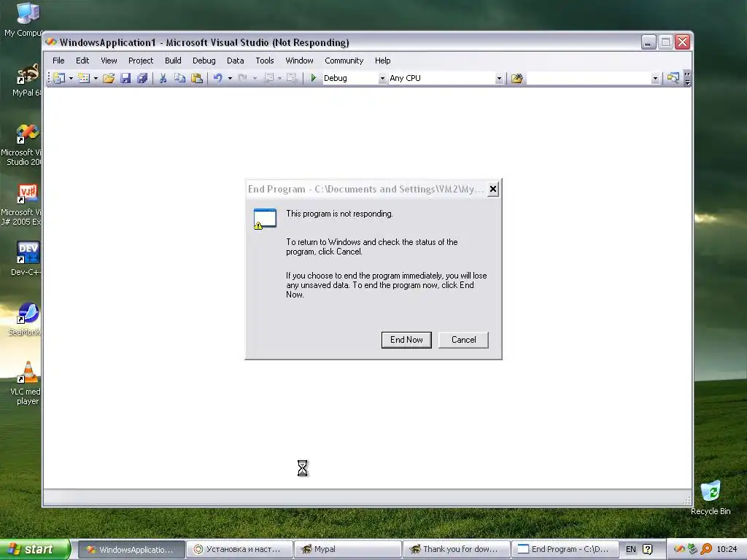The width and height of the screenshot is (747, 560).
Task: Minimize the Visual Studio window
Action: coord(649,42)
